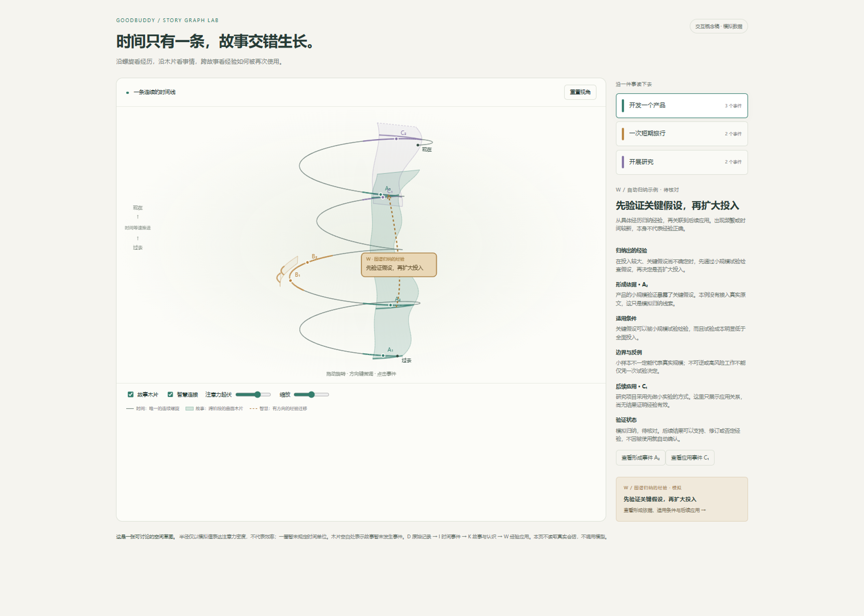Adjust the 注意力起伏 slider
The image size is (864, 616).
[253, 394]
